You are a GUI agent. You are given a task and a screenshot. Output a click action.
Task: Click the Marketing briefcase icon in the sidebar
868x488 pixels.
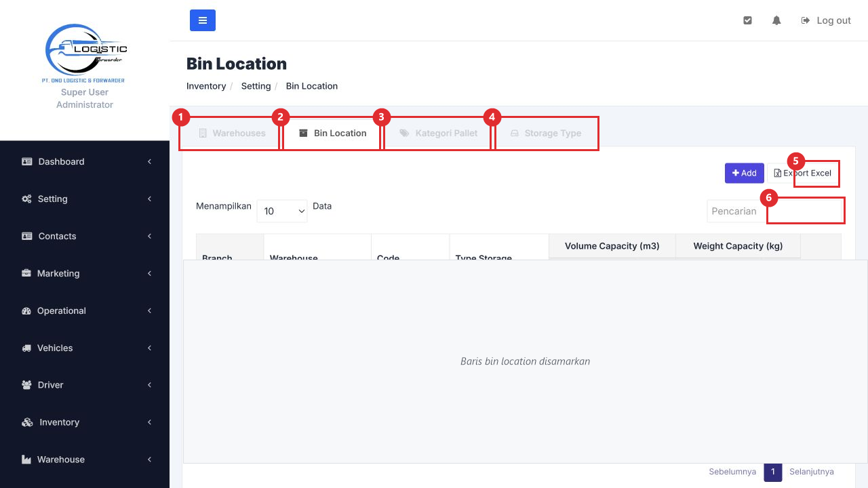[x=26, y=273]
